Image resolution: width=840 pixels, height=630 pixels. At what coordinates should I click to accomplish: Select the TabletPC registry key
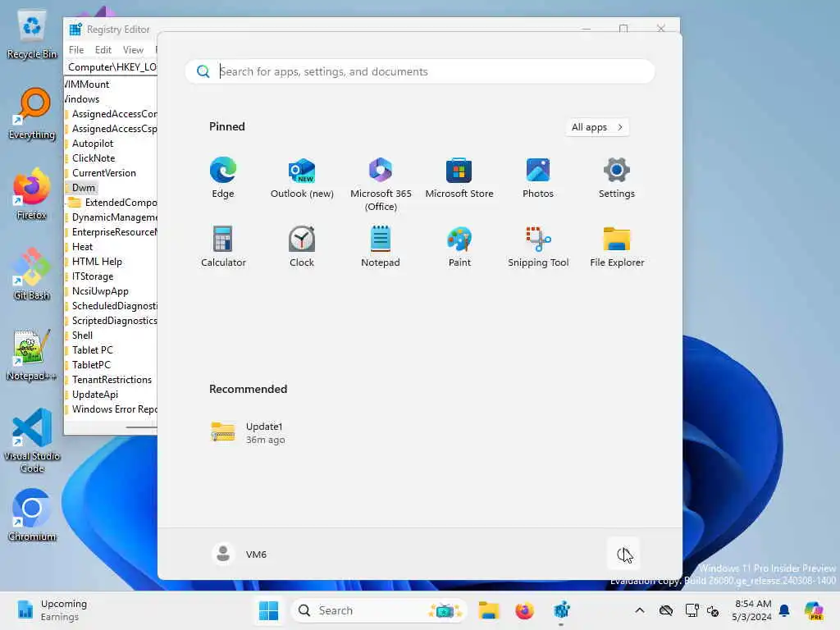(91, 365)
